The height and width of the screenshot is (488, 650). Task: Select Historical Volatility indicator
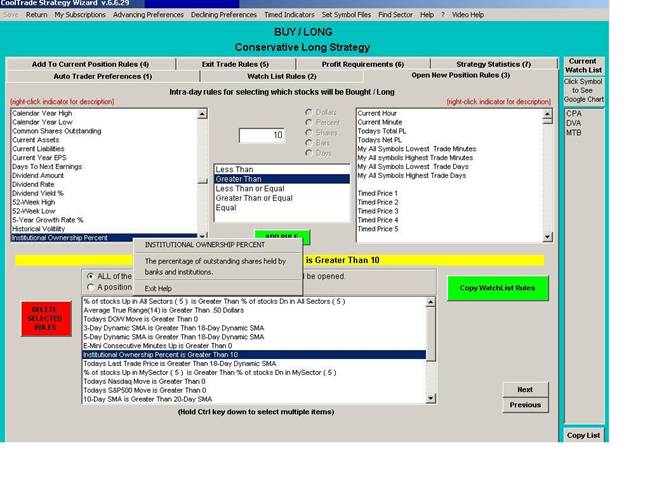[104, 229]
